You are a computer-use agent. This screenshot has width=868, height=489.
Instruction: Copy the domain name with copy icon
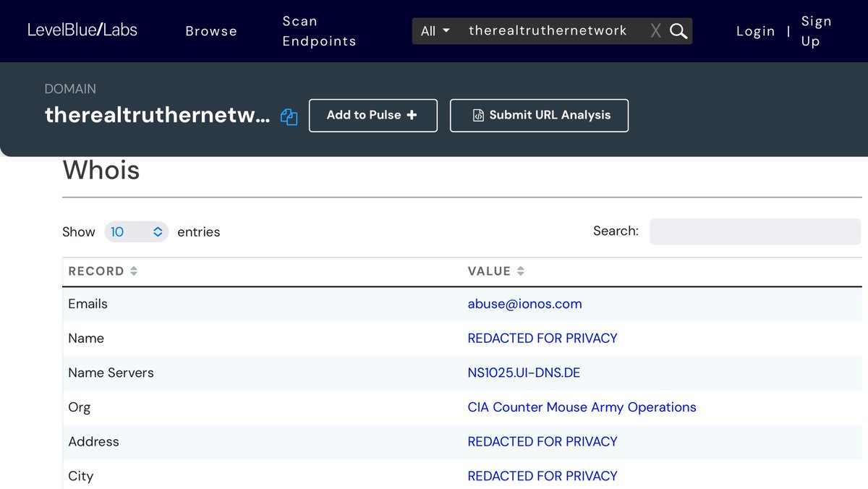289,116
